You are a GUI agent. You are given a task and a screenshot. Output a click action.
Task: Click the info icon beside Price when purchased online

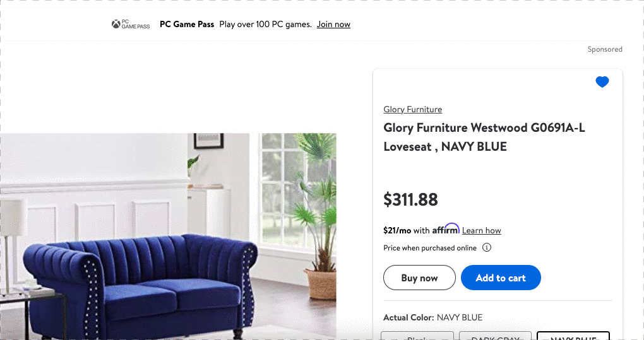tap(487, 247)
